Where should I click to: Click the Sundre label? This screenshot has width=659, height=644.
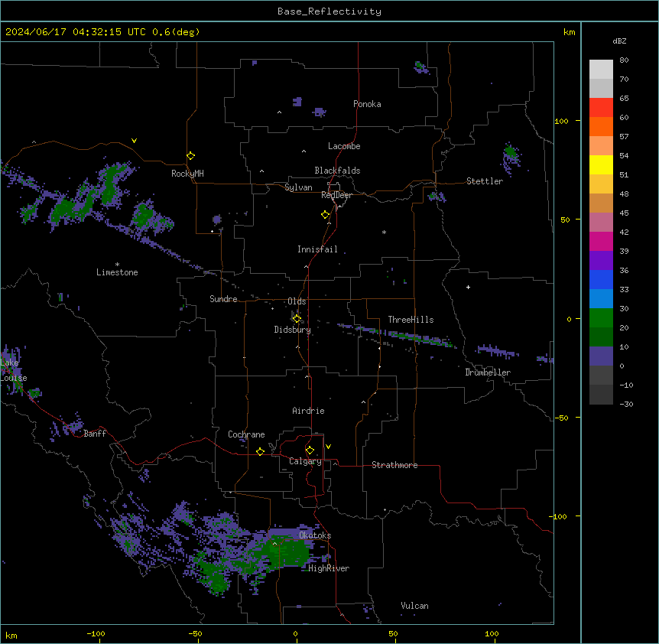click(223, 299)
